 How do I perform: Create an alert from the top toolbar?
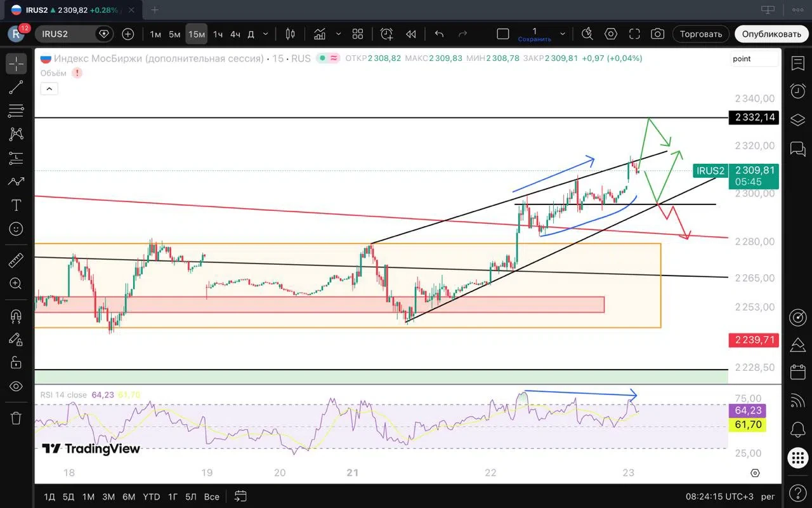386,34
